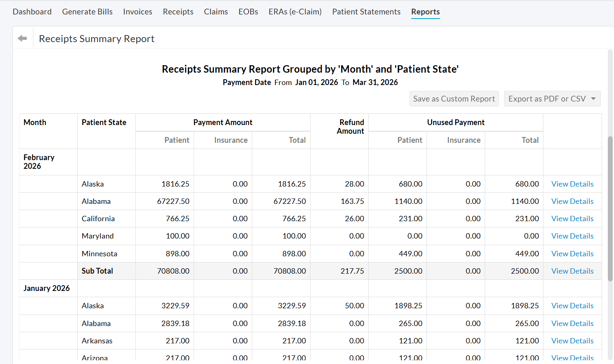Open details for the California row

tap(572, 218)
